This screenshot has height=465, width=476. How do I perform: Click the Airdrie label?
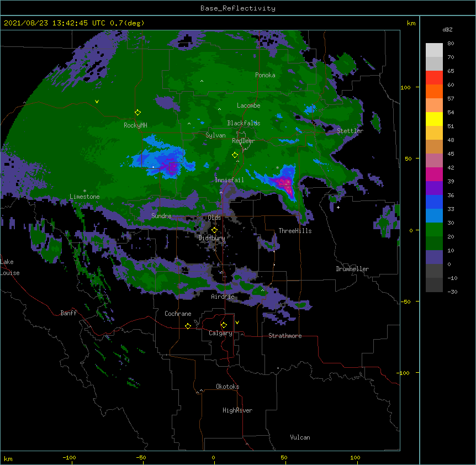click(223, 297)
